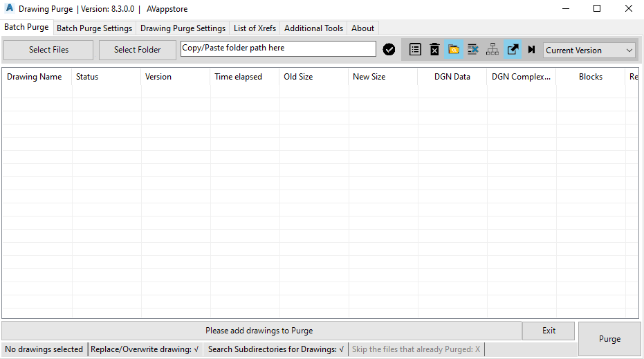This screenshot has width=644, height=359.
Task: Open the Current Version dropdown
Action: tap(589, 50)
